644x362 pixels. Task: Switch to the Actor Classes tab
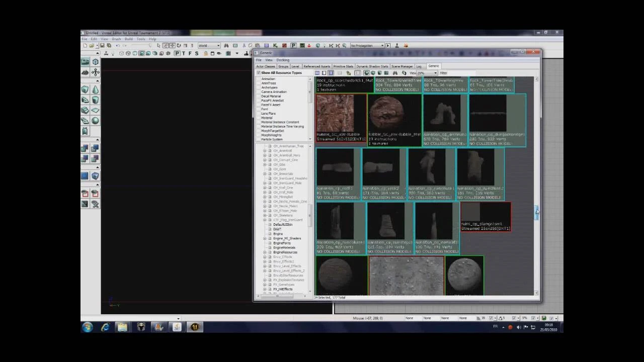pyautogui.click(x=266, y=66)
